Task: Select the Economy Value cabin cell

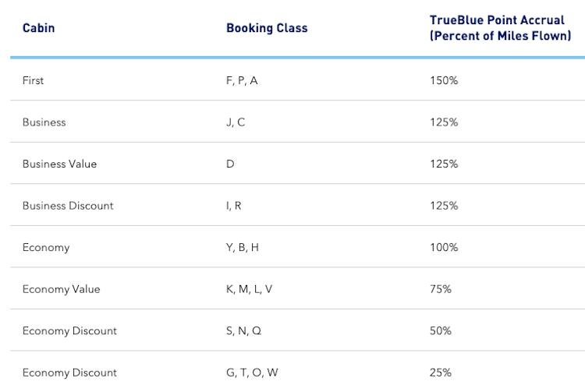Action: click(62, 289)
